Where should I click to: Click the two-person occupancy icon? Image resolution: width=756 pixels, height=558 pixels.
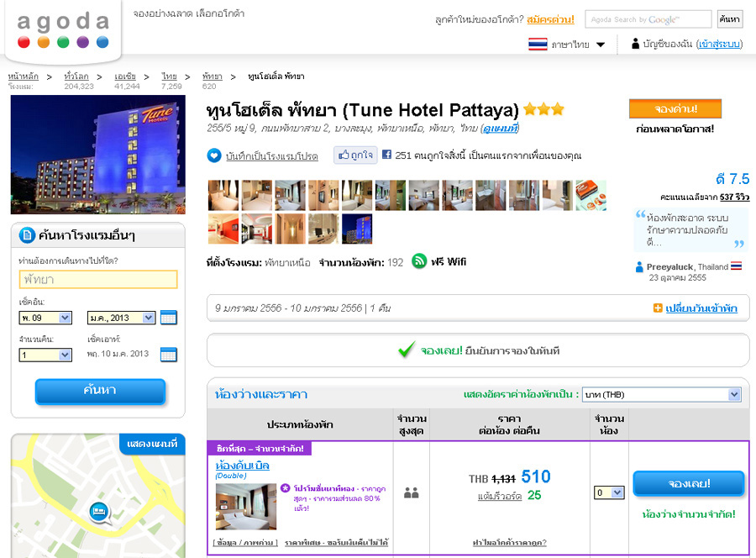[412, 493]
